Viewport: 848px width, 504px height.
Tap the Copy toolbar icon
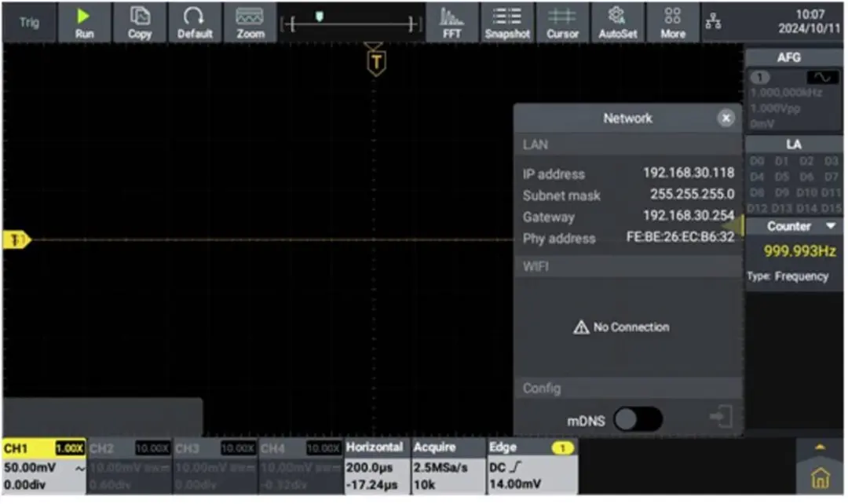pos(140,23)
